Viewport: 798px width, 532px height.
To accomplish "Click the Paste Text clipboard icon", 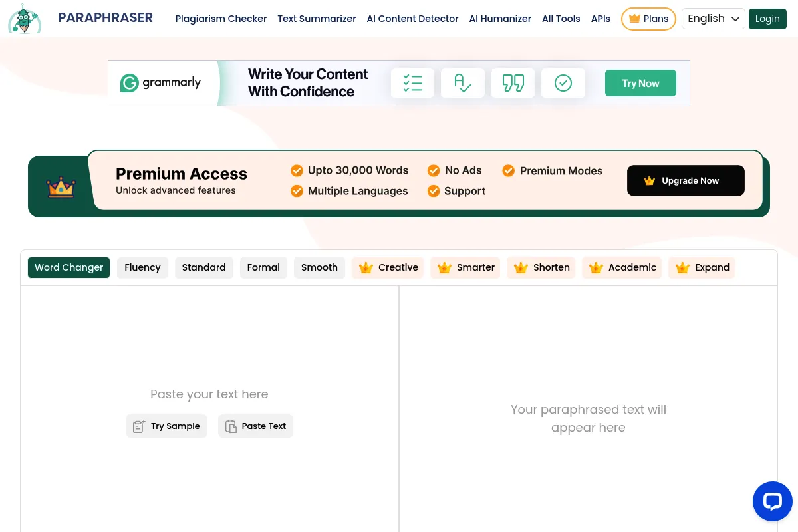I will click(x=231, y=426).
